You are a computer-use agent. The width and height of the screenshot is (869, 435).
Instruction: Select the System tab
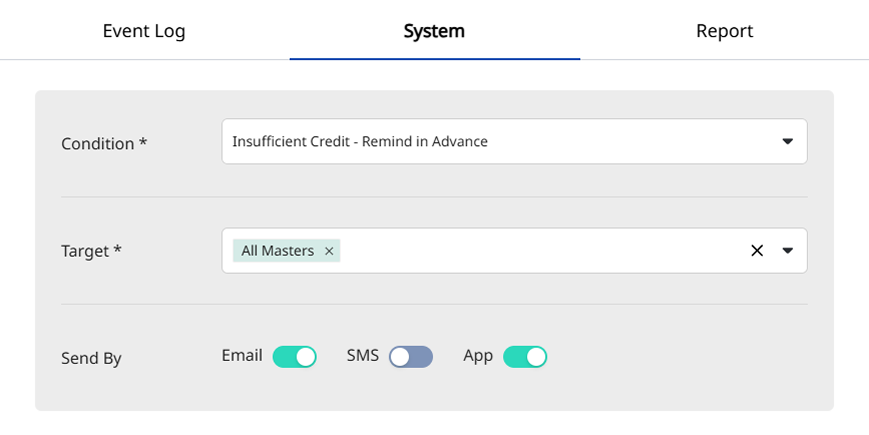coord(434,31)
